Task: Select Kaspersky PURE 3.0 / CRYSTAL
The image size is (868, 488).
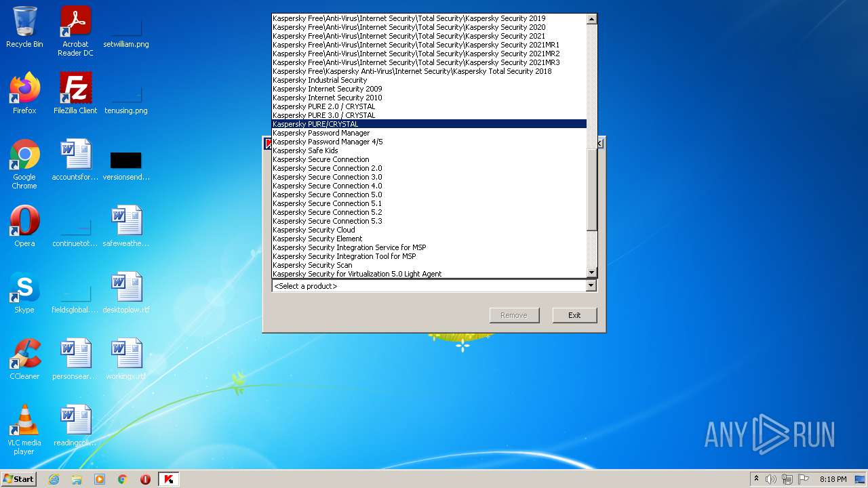Action: pyautogui.click(x=429, y=115)
